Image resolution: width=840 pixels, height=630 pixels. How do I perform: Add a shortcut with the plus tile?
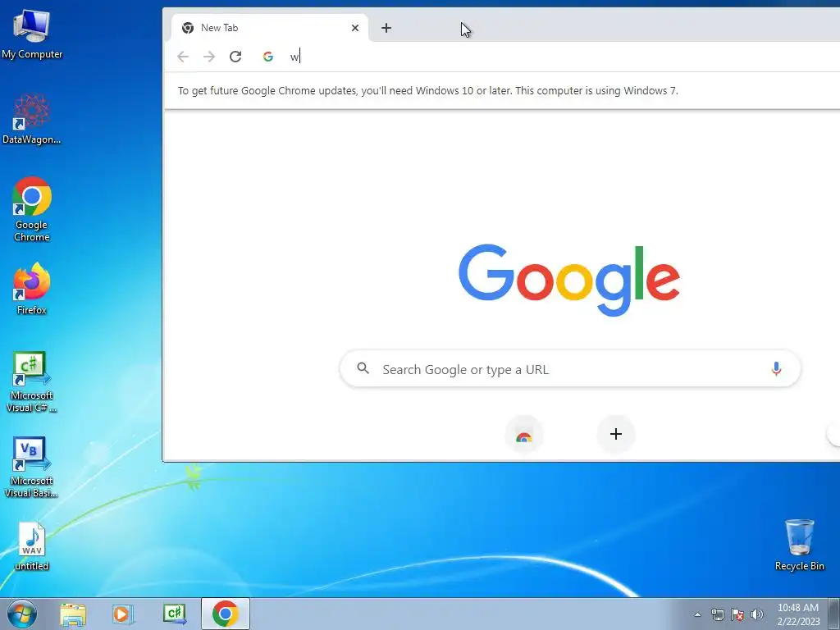point(616,434)
